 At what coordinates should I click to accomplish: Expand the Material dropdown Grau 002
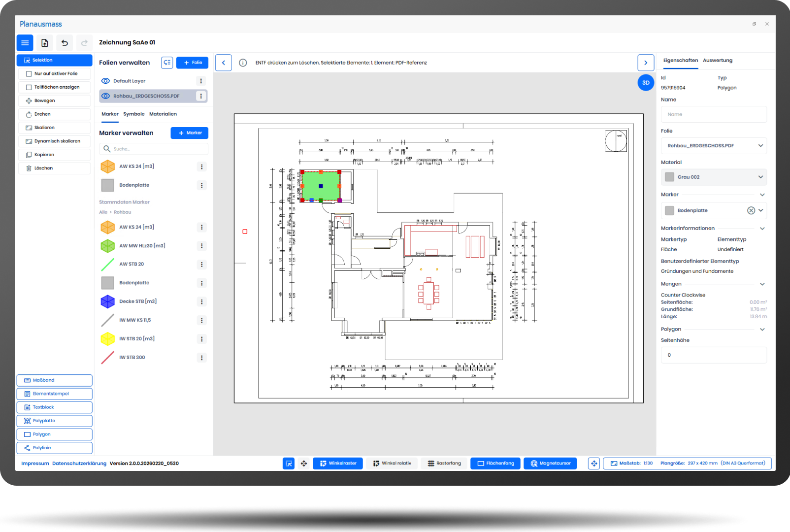pos(714,177)
